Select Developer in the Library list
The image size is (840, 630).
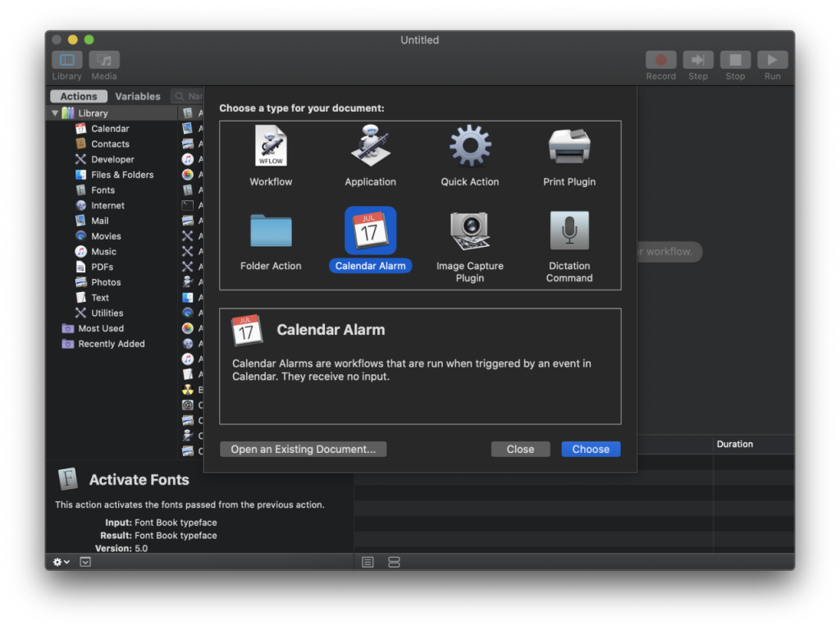(112, 160)
